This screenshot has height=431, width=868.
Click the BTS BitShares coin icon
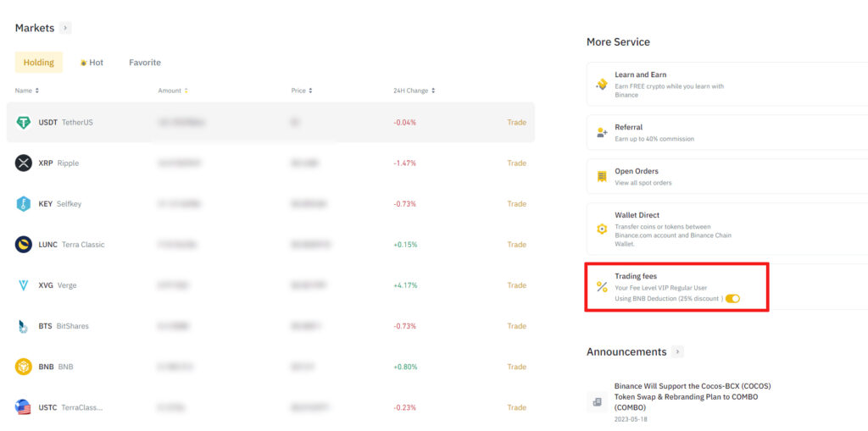(23, 327)
